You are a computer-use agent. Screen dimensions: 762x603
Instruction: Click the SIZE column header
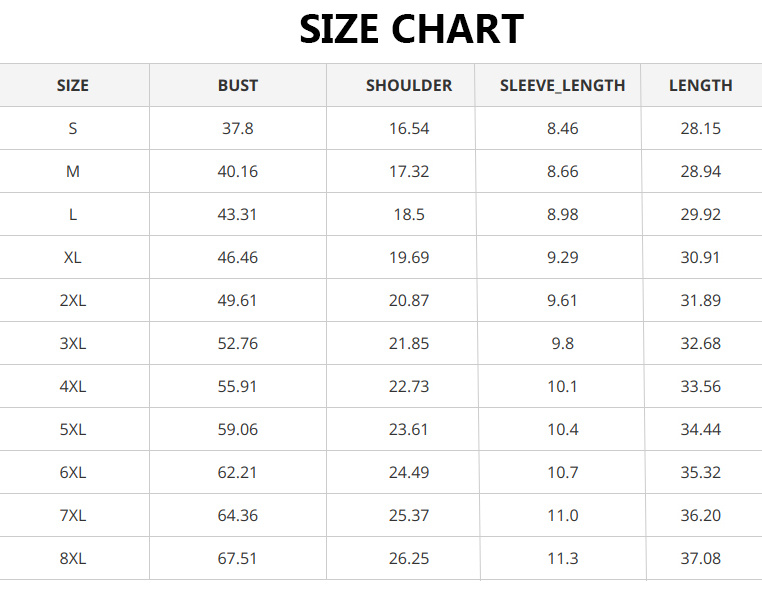[73, 86]
